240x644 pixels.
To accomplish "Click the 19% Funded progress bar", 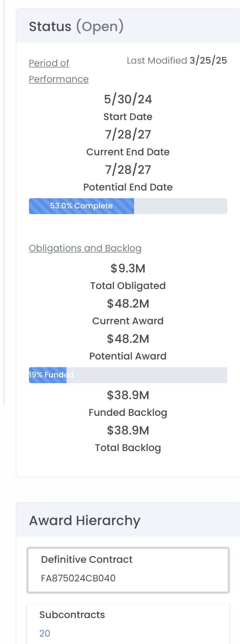I will (x=128, y=375).
